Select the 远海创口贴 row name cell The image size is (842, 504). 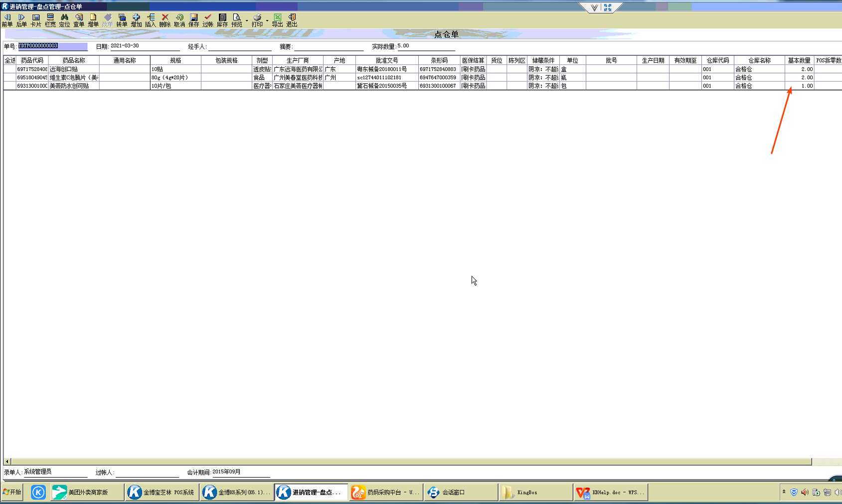[74, 69]
